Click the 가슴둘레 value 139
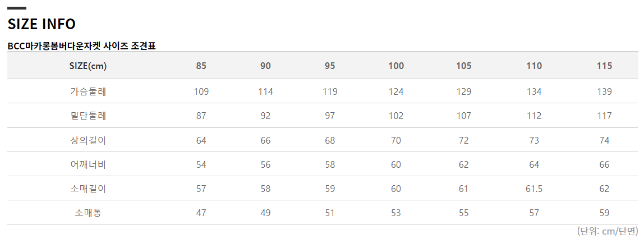This screenshot has width=644, height=243. (604, 92)
